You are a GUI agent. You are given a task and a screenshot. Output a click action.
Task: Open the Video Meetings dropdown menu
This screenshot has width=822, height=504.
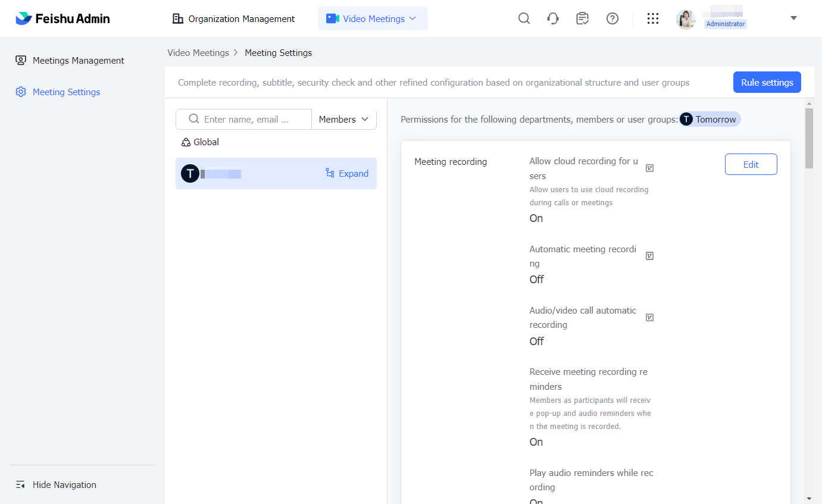tap(373, 18)
